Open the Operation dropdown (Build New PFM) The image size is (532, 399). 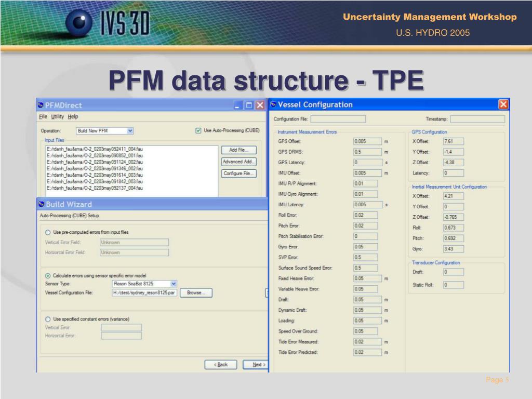pyautogui.click(x=130, y=131)
